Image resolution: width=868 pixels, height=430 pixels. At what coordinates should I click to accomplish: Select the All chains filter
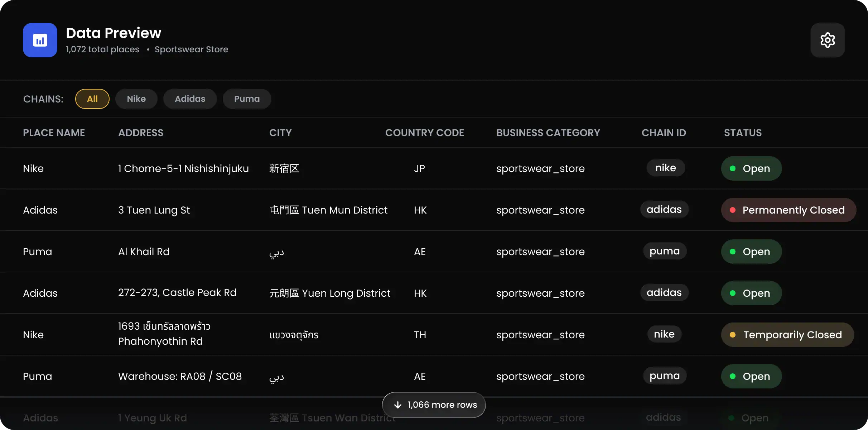pos(92,99)
